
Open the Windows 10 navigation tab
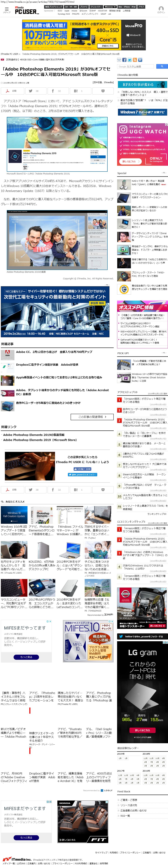point(110,7)
